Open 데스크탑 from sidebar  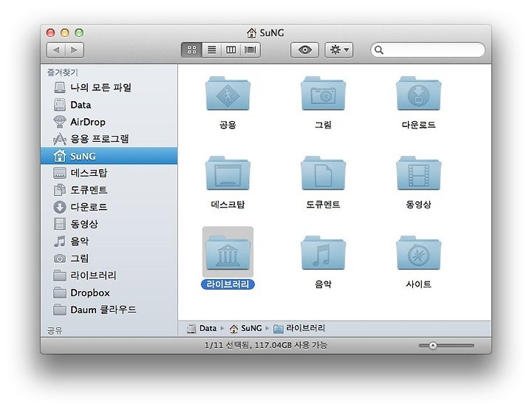109,173
